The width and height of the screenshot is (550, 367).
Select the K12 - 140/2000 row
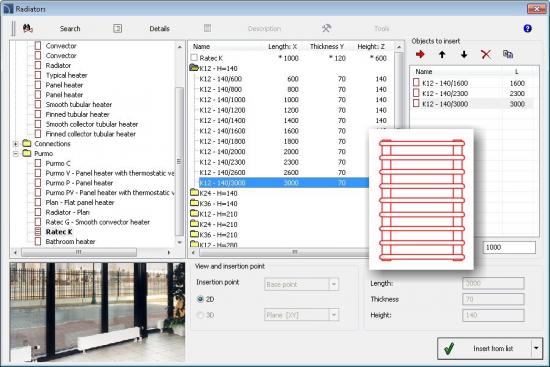tap(283, 152)
